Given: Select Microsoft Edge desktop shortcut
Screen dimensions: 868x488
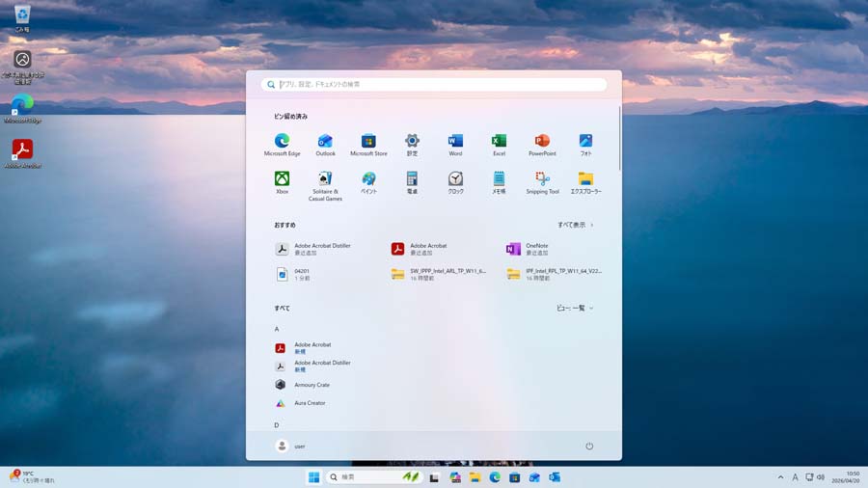Looking at the screenshot, I should [22, 108].
